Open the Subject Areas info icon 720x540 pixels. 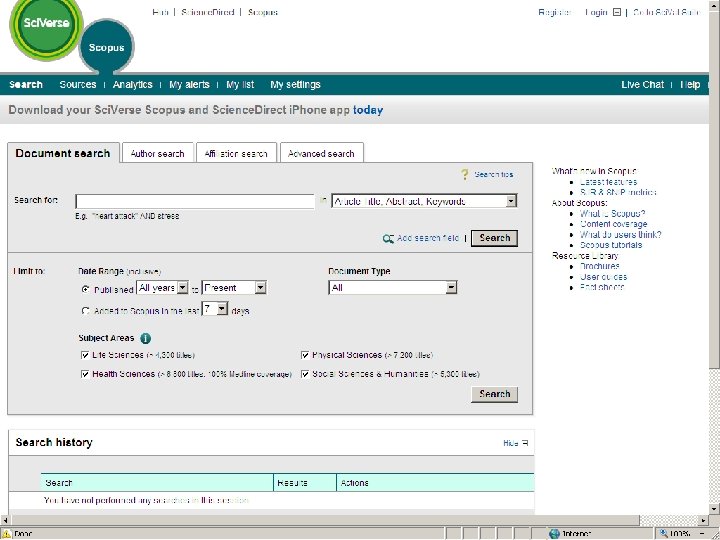coord(146,338)
